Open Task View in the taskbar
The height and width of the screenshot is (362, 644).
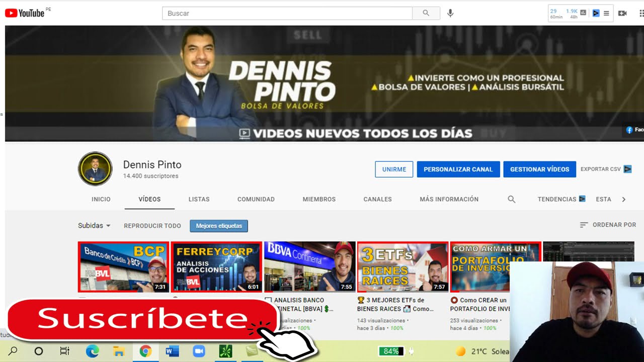pyautogui.click(x=64, y=351)
